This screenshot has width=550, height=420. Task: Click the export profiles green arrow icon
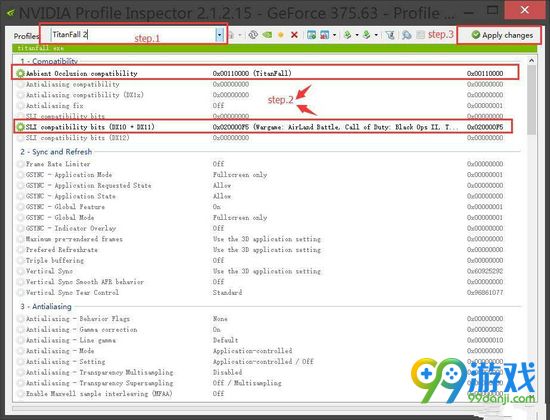(347, 35)
